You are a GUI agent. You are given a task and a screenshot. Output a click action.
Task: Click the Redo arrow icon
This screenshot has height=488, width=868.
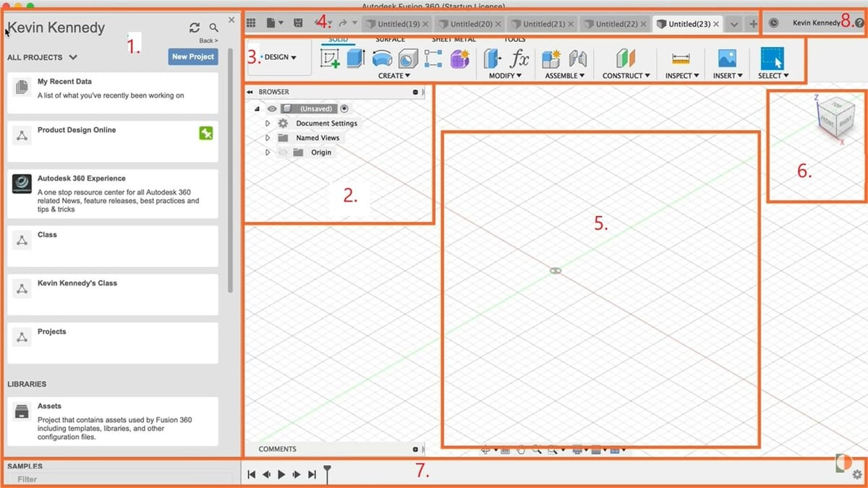point(343,24)
